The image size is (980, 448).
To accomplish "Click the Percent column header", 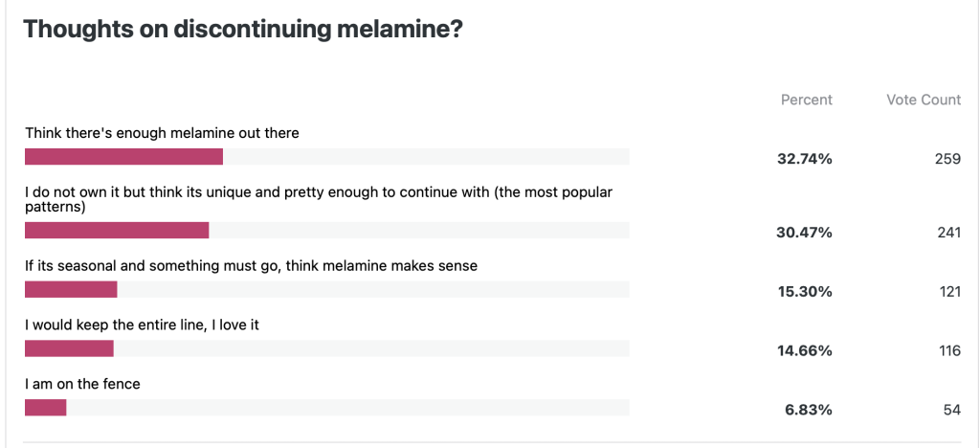I will (x=806, y=100).
